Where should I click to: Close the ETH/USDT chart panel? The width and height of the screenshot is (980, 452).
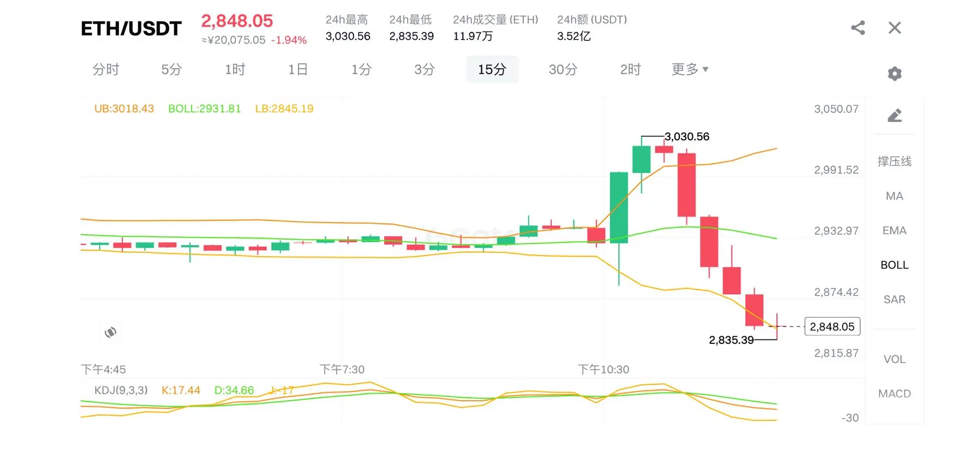(894, 28)
